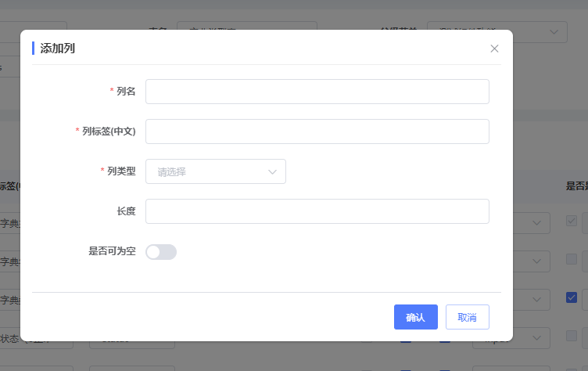Click the 添加列 dialog title text
Screen dimensions: 588x371
pos(57,49)
